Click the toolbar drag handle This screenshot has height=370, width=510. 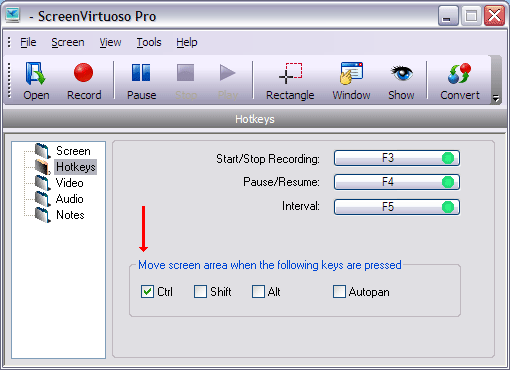pyautogui.click(x=9, y=80)
